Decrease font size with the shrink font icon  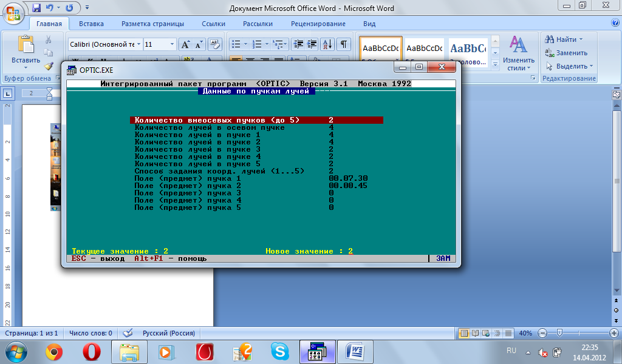[199, 44]
